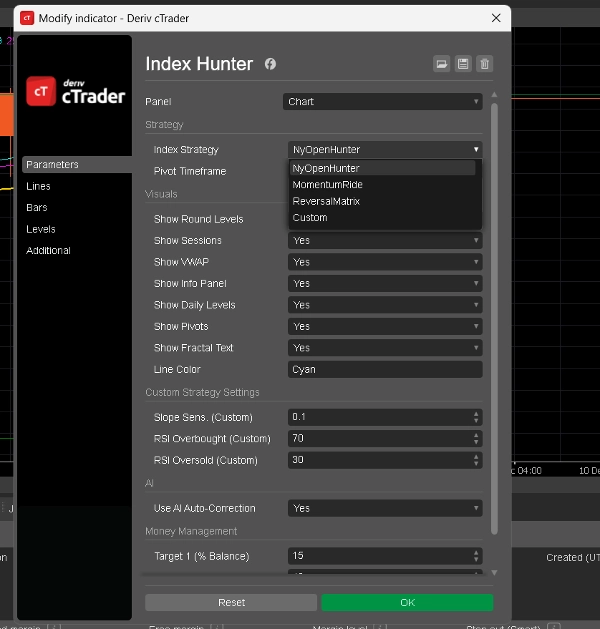Click the Show Round Levels label
600x629 pixels.
199,219
